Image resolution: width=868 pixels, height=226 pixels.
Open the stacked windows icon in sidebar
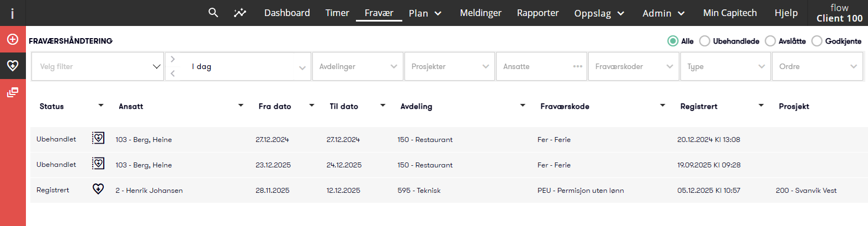[x=13, y=92]
